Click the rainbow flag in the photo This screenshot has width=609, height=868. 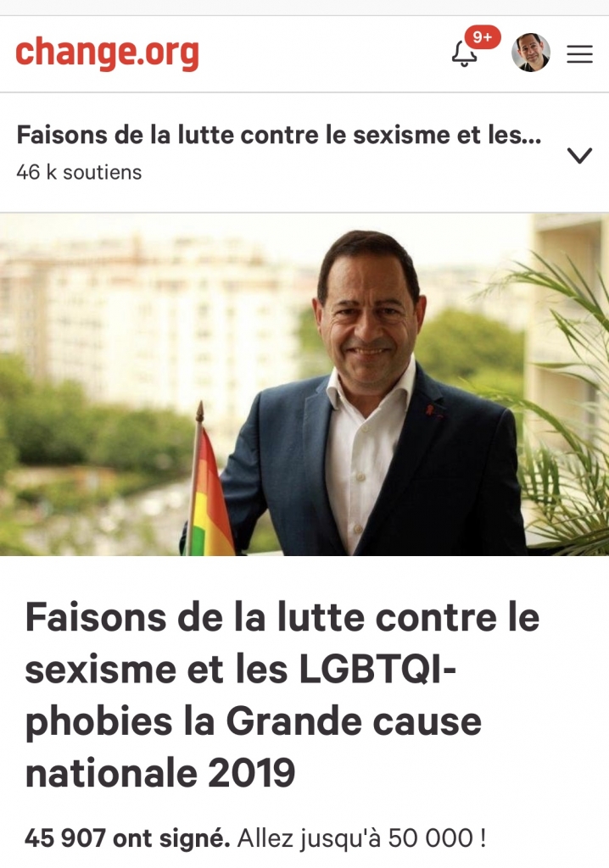tap(214, 492)
